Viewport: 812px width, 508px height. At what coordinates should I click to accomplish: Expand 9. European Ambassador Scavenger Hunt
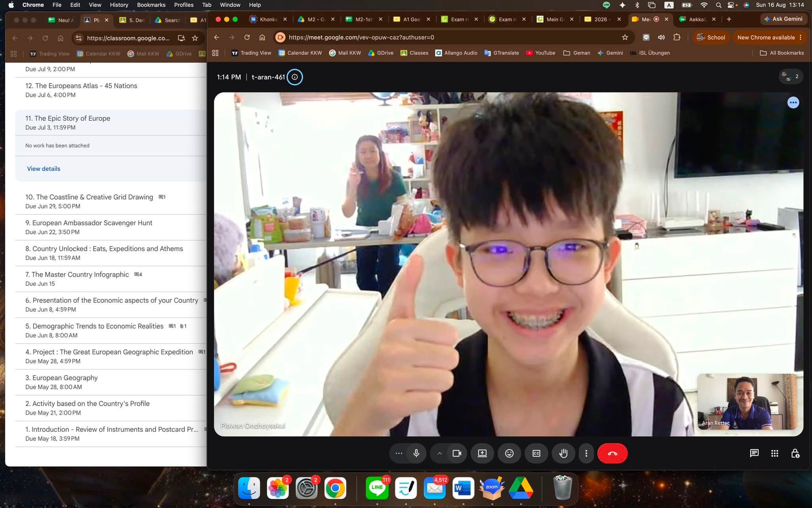click(x=111, y=227)
